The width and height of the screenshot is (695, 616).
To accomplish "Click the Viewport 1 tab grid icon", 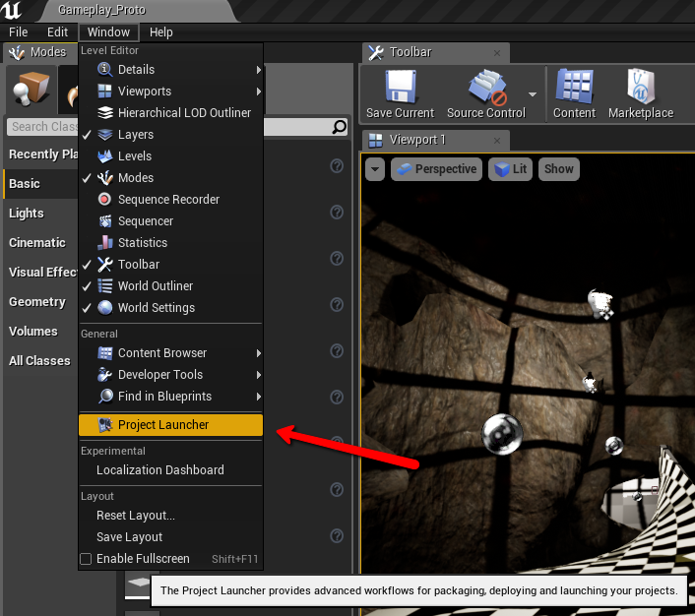I will tap(375, 141).
